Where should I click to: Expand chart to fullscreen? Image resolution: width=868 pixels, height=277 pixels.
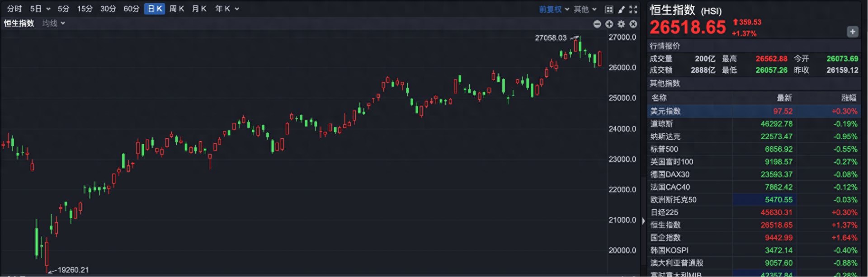633,9
